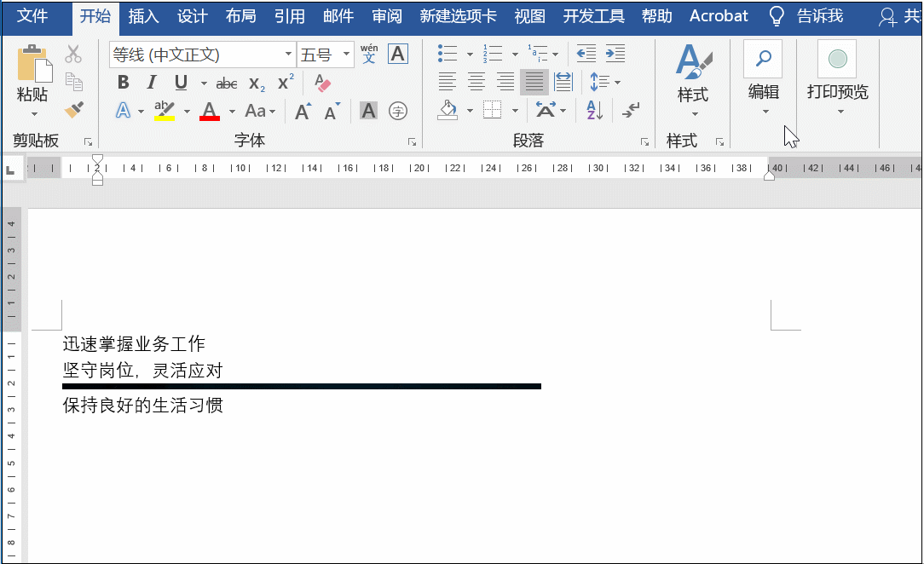Click the Text Effects outlined A icon

123,110
